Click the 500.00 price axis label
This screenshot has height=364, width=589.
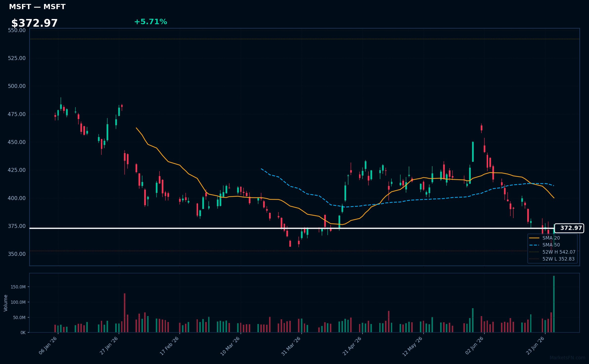point(17,86)
